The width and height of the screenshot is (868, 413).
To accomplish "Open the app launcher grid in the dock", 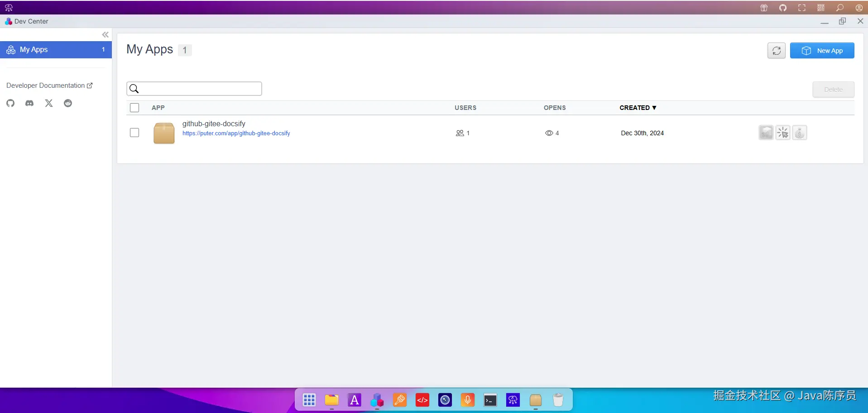I will click(309, 400).
